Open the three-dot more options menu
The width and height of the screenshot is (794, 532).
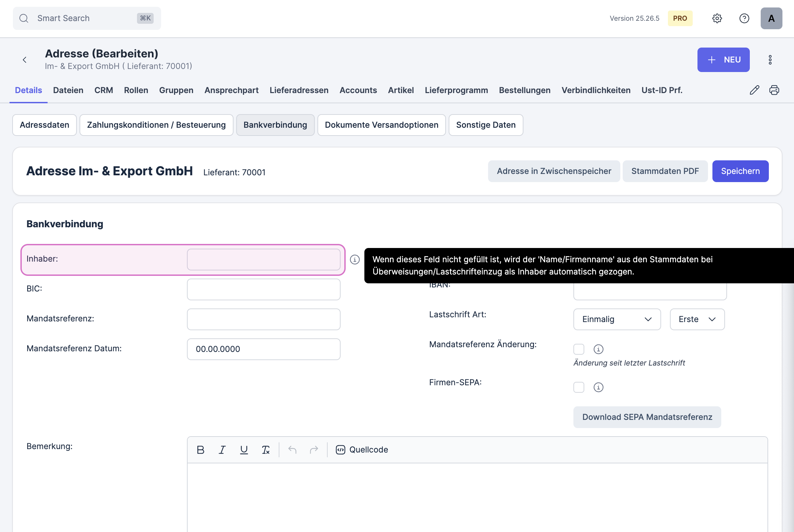(x=770, y=60)
